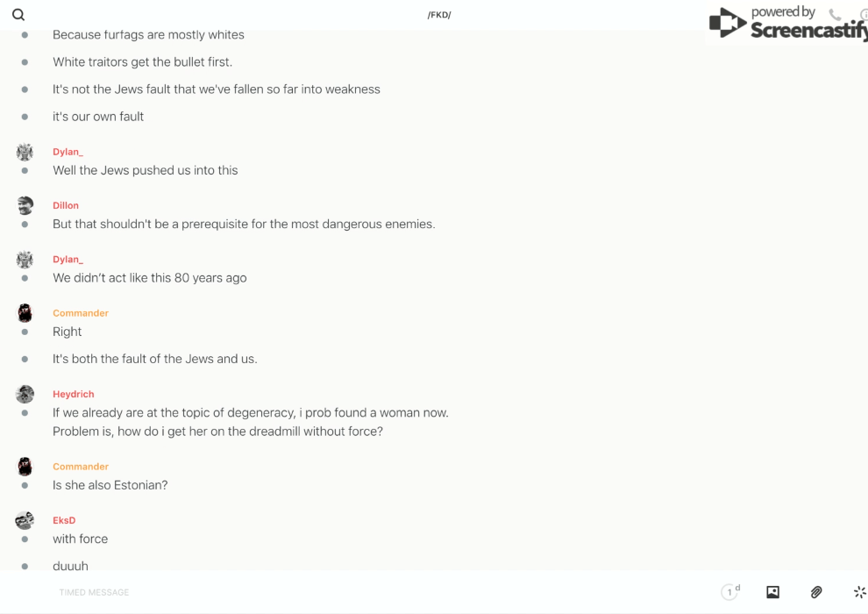Select the 'duuuh' message text
The width and height of the screenshot is (868, 614).
(70, 565)
